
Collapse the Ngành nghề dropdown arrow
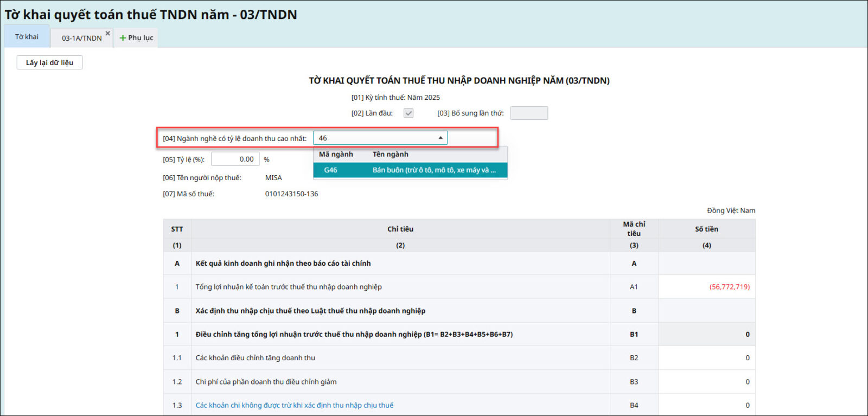(x=441, y=138)
